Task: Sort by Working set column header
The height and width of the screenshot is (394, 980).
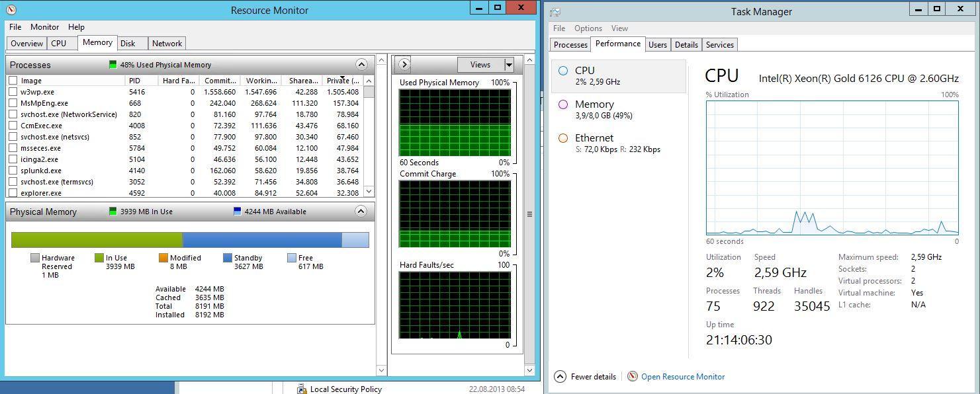Action: coord(261,81)
